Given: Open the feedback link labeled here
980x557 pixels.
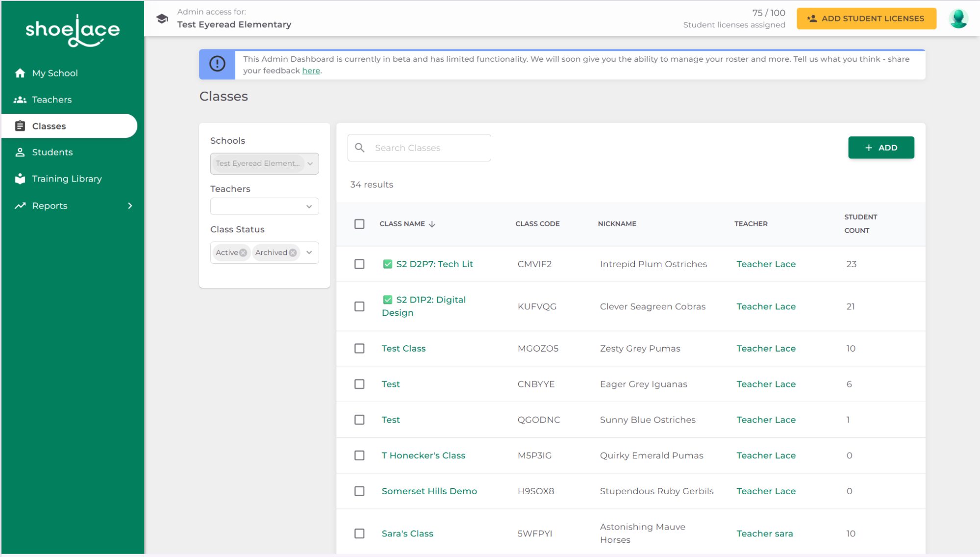Looking at the screenshot, I should point(311,70).
